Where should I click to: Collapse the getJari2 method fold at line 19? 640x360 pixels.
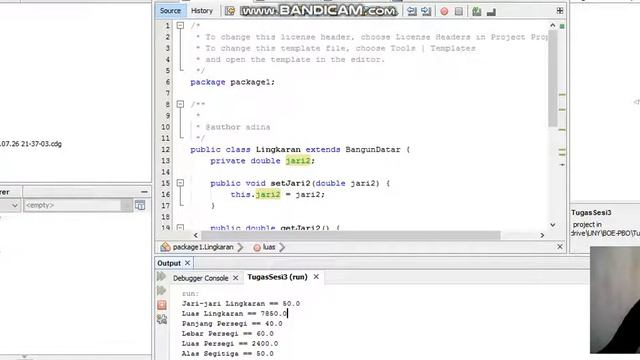coord(180,227)
